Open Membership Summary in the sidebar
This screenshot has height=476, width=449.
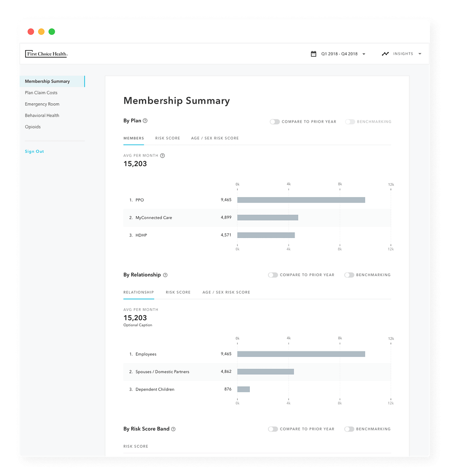click(52, 81)
